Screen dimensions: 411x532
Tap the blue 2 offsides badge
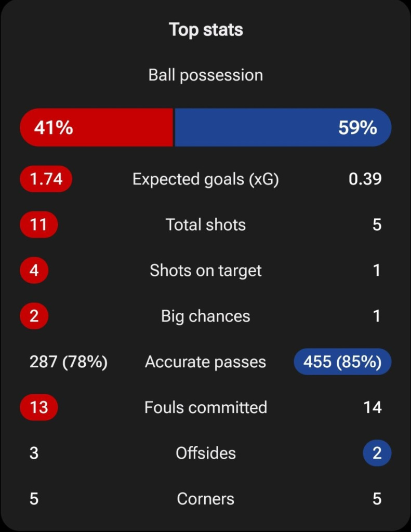[377, 453]
